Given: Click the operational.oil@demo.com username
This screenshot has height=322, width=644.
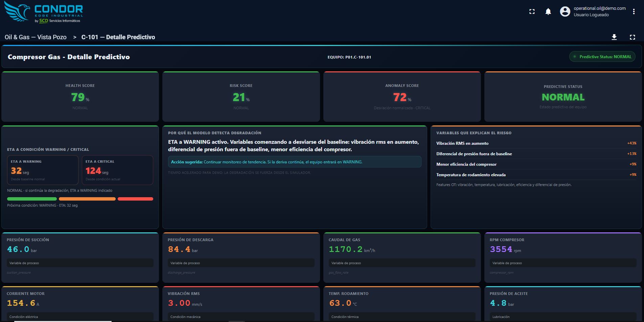Looking at the screenshot, I should click(600, 8).
